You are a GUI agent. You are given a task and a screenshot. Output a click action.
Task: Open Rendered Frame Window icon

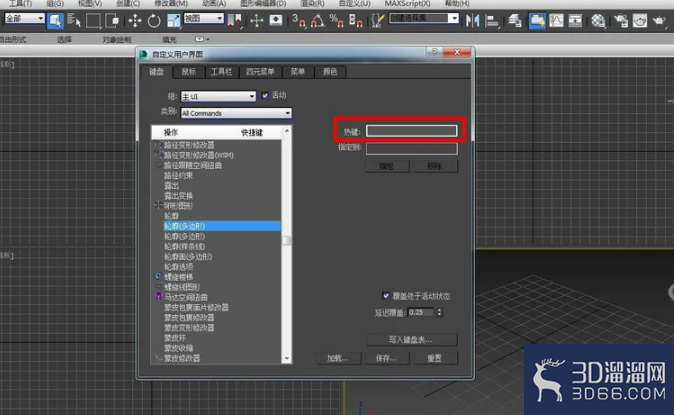point(640,20)
